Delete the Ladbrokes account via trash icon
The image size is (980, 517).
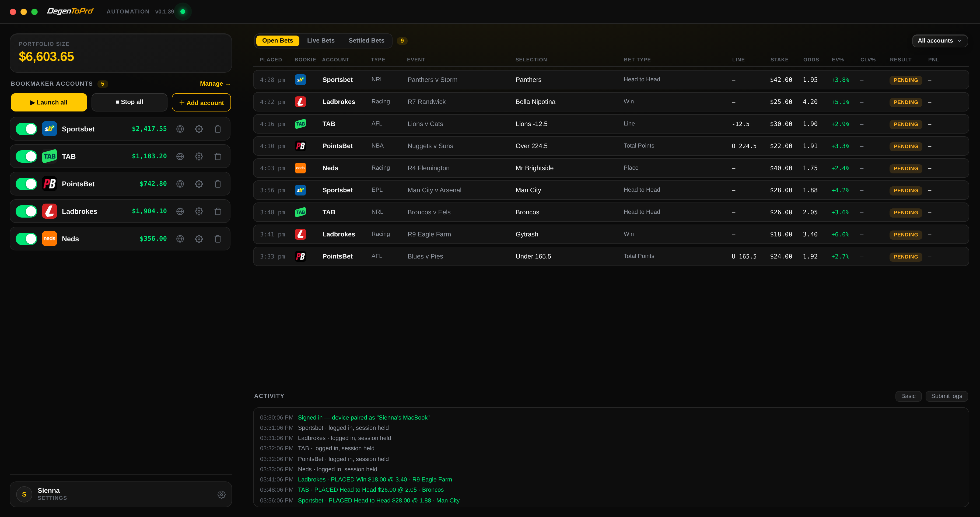click(218, 211)
